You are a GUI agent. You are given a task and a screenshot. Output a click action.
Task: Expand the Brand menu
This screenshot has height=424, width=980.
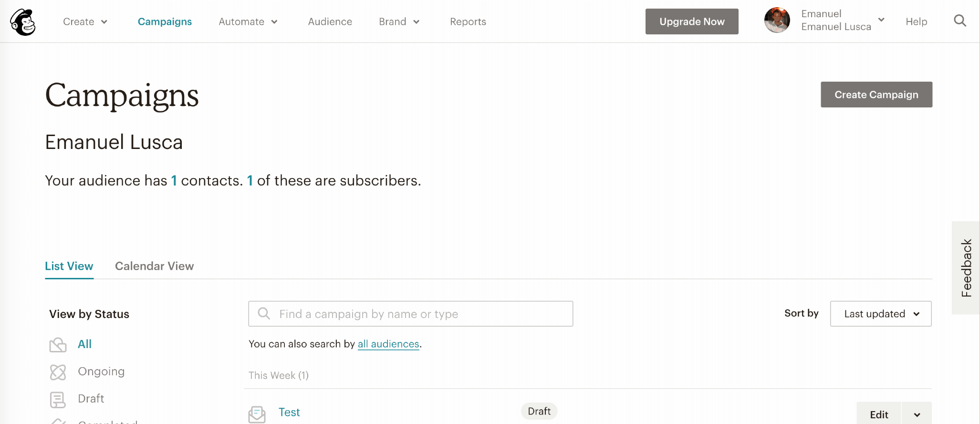tap(399, 21)
